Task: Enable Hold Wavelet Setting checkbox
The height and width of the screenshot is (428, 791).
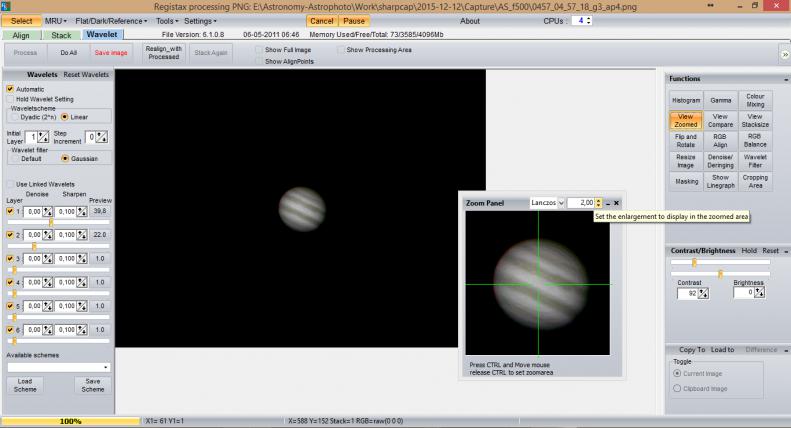Action: 10,99
